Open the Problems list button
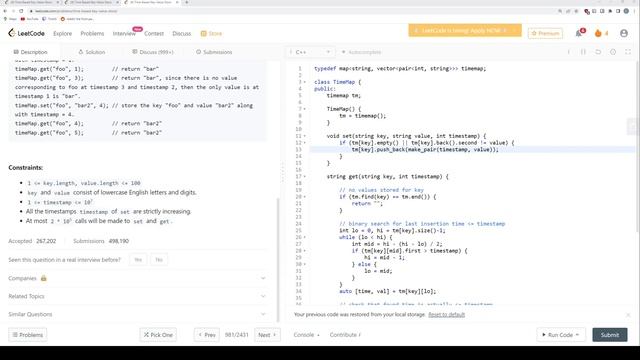Image resolution: width=640 pixels, height=360 pixels. coord(28,335)
